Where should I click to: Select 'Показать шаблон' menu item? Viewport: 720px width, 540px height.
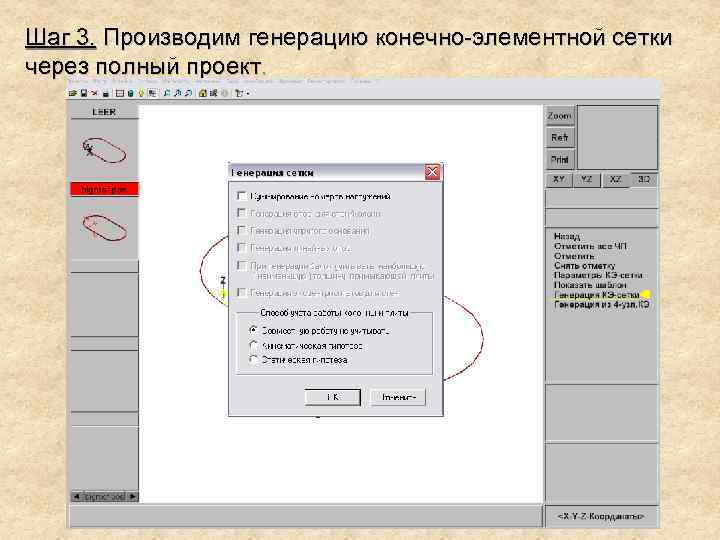[590, 285]
